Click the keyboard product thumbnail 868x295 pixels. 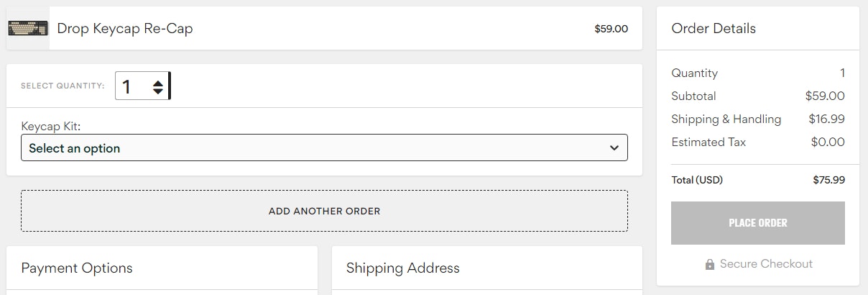click(27, 28)
